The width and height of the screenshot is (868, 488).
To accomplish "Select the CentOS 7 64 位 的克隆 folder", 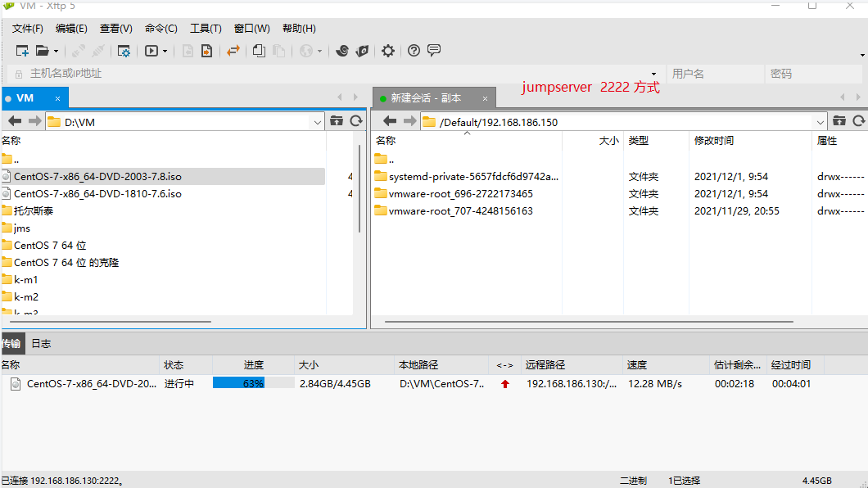I will pyautogui.click(x=61, y=262).
